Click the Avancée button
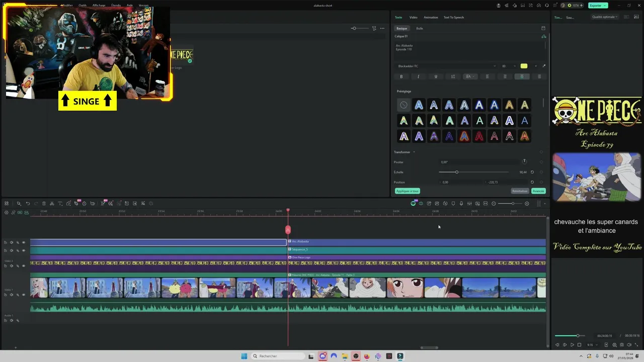This screenshot has width=644, height=362. coord(538,191)
